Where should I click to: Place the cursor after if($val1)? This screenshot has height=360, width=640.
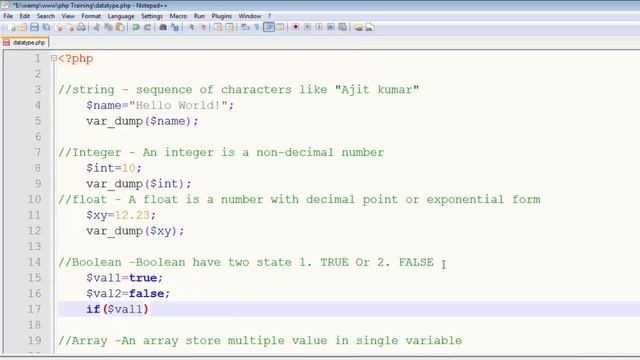(x=150, y=309)
